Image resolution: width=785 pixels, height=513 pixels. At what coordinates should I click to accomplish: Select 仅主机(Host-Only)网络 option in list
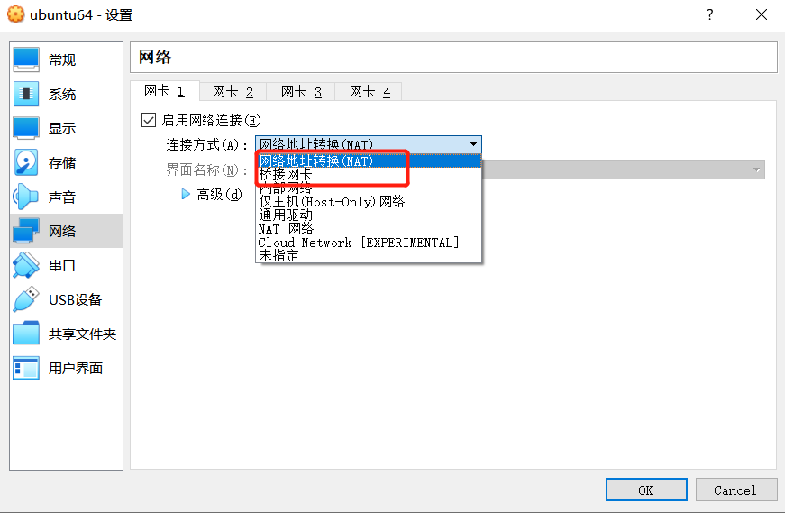click(331, 201)
